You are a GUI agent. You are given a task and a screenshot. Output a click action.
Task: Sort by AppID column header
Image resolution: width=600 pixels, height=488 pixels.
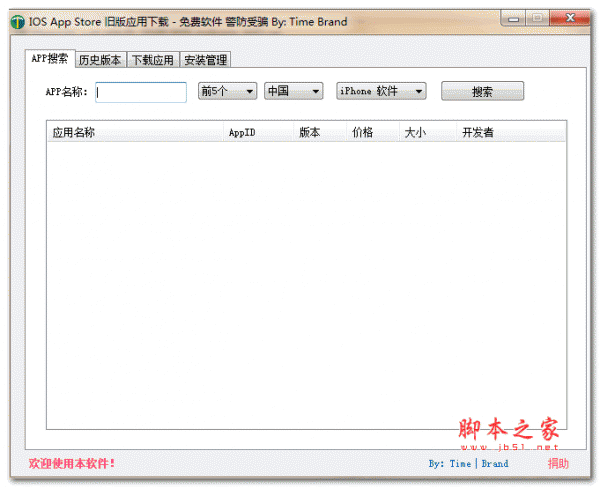click(x=259, y=132)
